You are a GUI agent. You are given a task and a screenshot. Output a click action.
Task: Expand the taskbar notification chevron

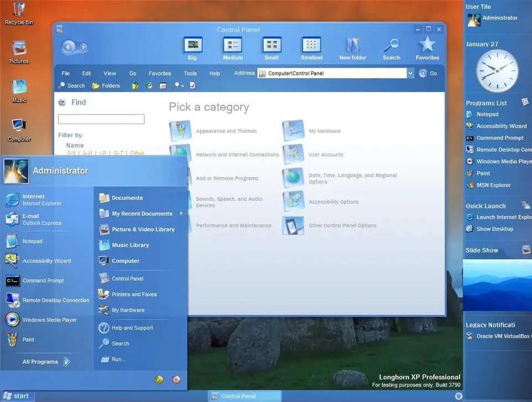pos(458,396)
